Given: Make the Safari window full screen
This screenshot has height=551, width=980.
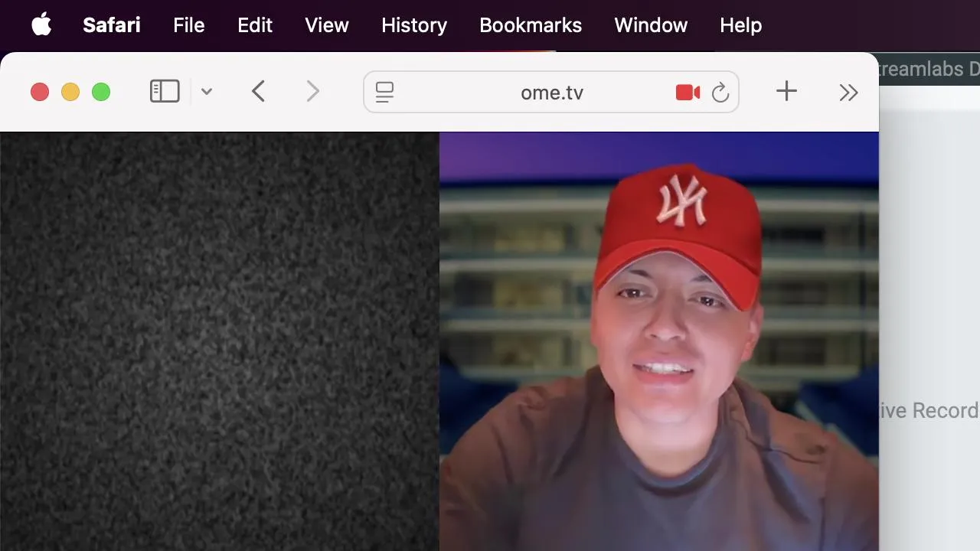Looking at the screenshot, I should (101, 93).
